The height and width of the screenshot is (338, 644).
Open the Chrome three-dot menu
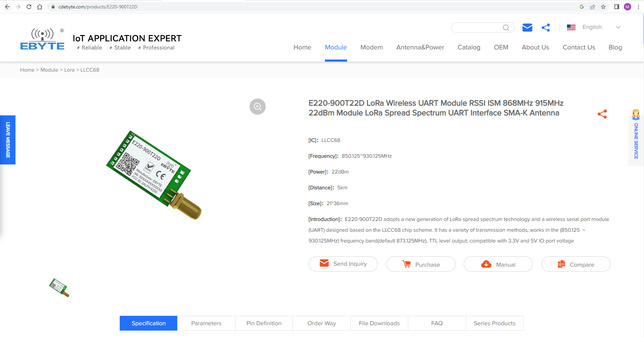click(x=638, y=7)
